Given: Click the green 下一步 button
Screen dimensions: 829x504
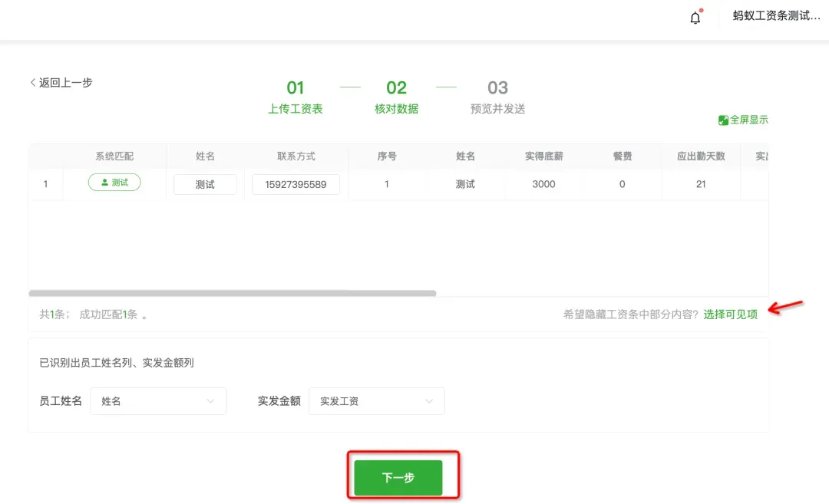Looking at the screenshot, I should (x=398, y=478).
